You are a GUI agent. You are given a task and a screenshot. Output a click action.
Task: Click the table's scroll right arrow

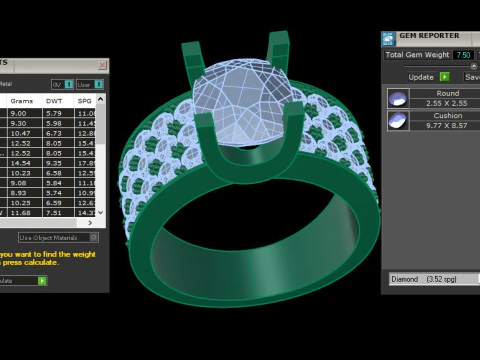click(90, 223)
